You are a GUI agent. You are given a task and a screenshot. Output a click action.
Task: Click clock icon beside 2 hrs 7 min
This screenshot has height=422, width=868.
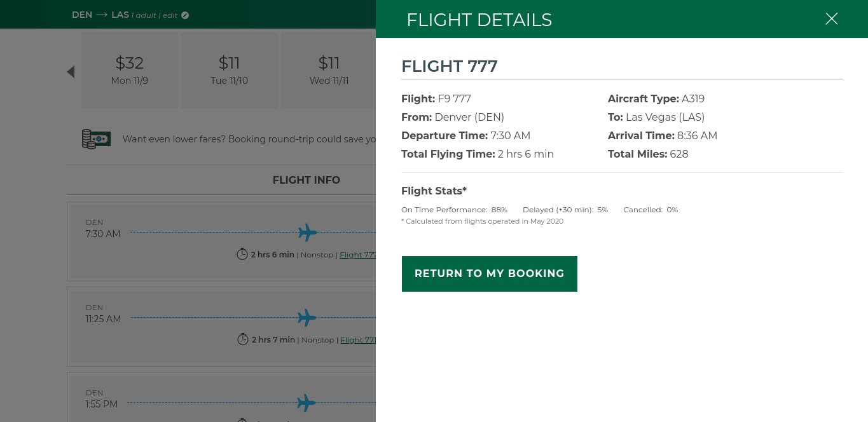243,339
